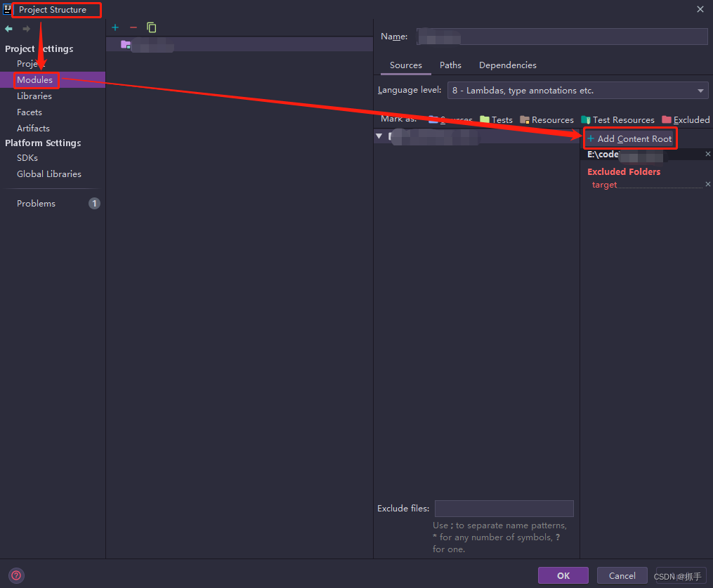Click Add Content Root
This screenshot has width=713, height=588.
[x=630, y=138]
